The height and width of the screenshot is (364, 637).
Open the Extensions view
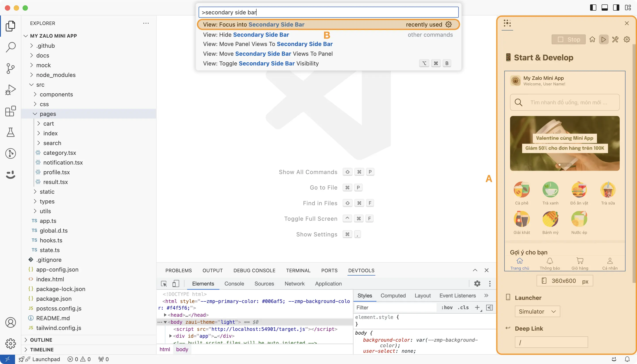point(10,111)
